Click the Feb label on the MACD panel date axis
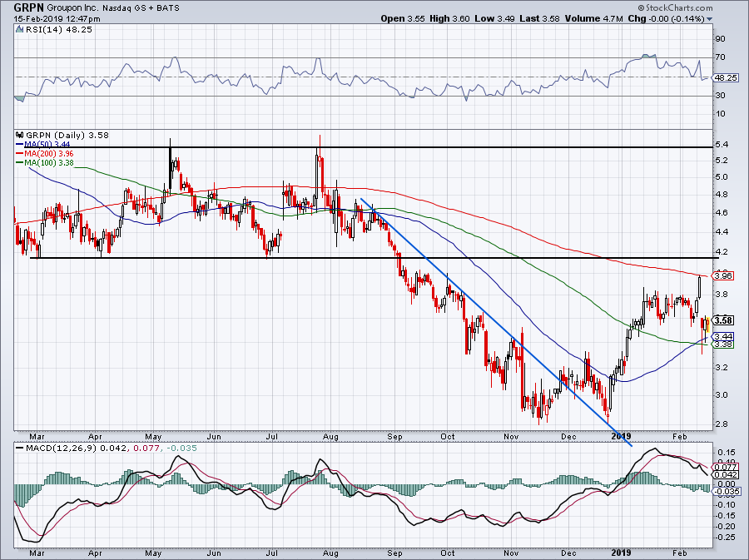This screenshot has height=560, width=749. click(x=680, y=554)
